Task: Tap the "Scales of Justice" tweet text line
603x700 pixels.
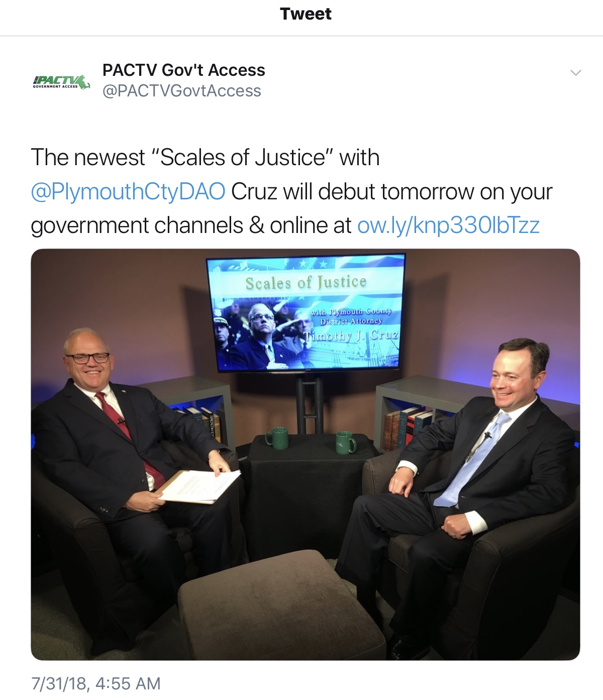Action: coord(205,158)
